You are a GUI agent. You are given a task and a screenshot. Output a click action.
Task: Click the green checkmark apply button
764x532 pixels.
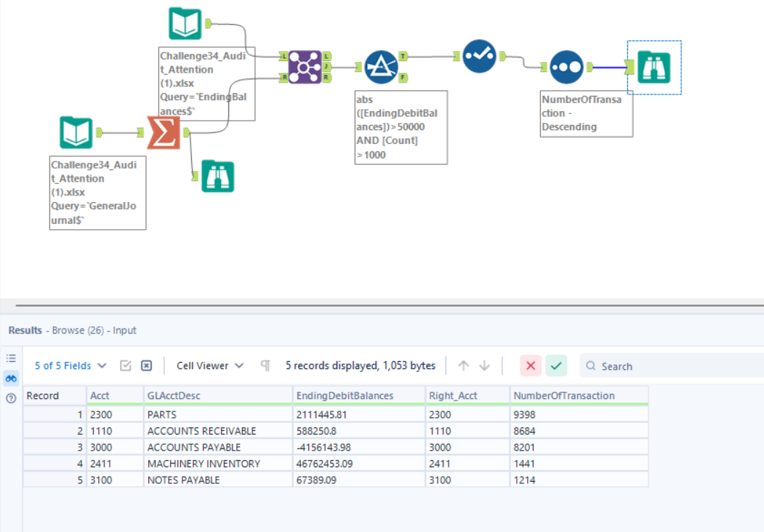(556, 366)
